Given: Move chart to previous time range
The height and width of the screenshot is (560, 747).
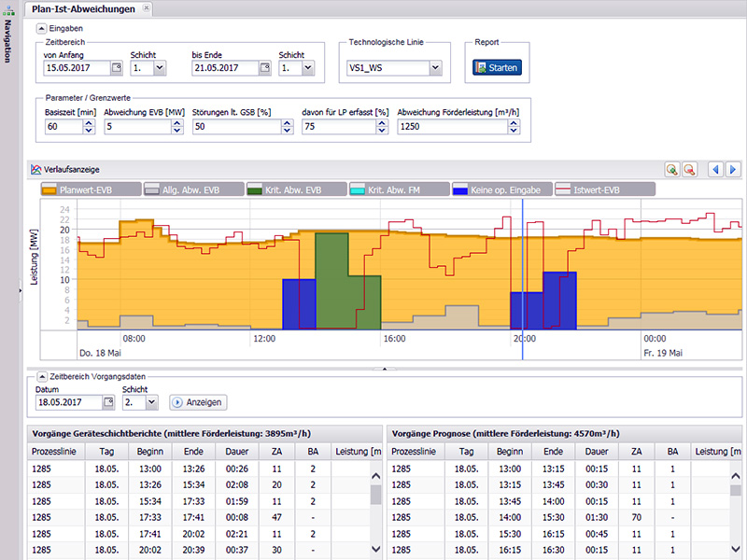Looking at the screenshot, I should coord(715,170).
